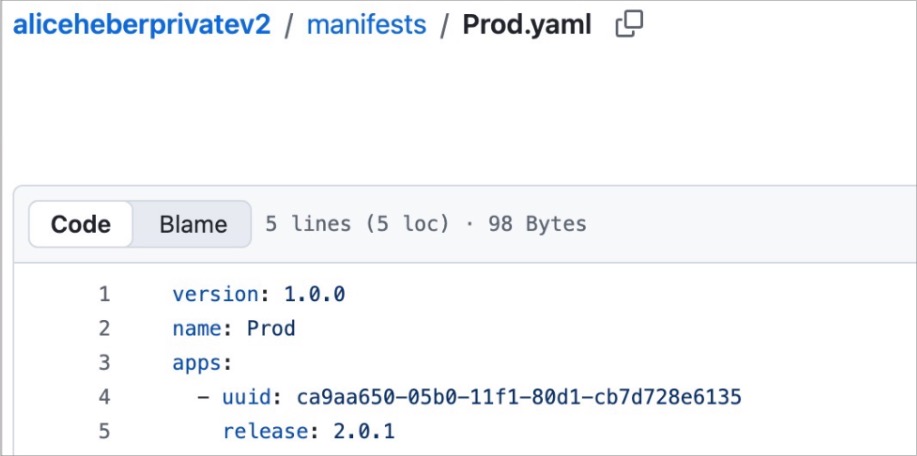The width and height of the screenshot is (917, 456).
Task: Navigate to the manifests folder breadcrumb
Action: click(x=366, y=25)
